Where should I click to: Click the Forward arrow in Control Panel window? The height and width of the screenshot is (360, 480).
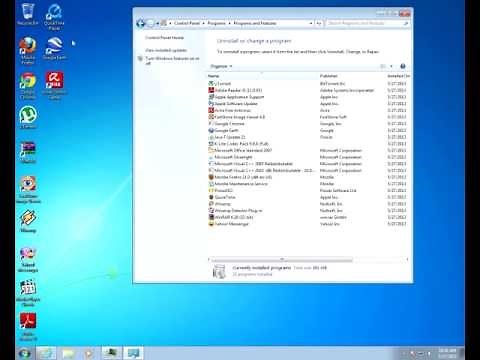[x=150, y=23]
